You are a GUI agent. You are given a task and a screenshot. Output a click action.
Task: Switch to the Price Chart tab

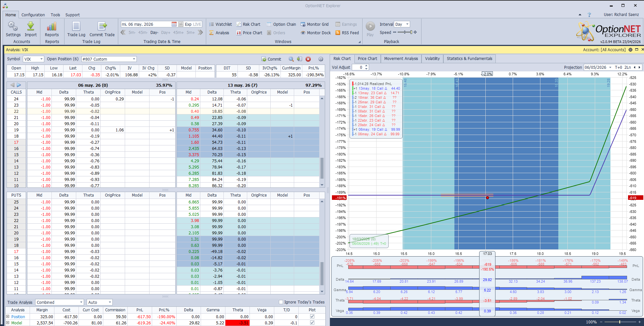point(367,59)
